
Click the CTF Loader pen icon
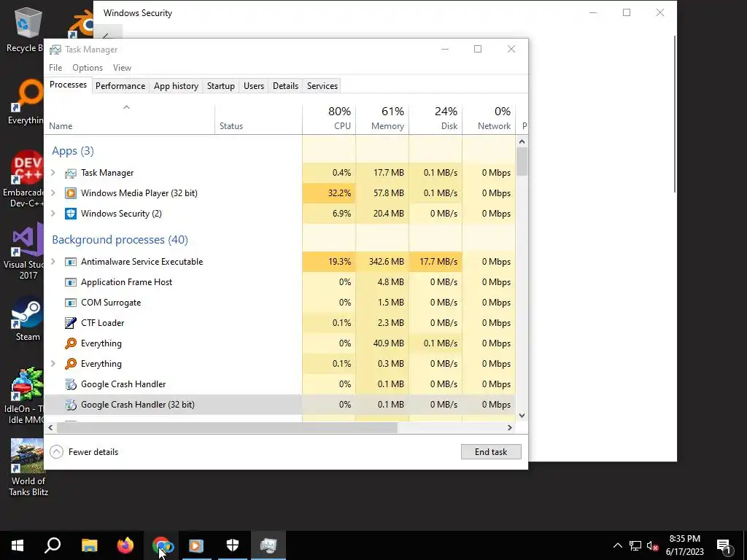(x=71, y=323)
